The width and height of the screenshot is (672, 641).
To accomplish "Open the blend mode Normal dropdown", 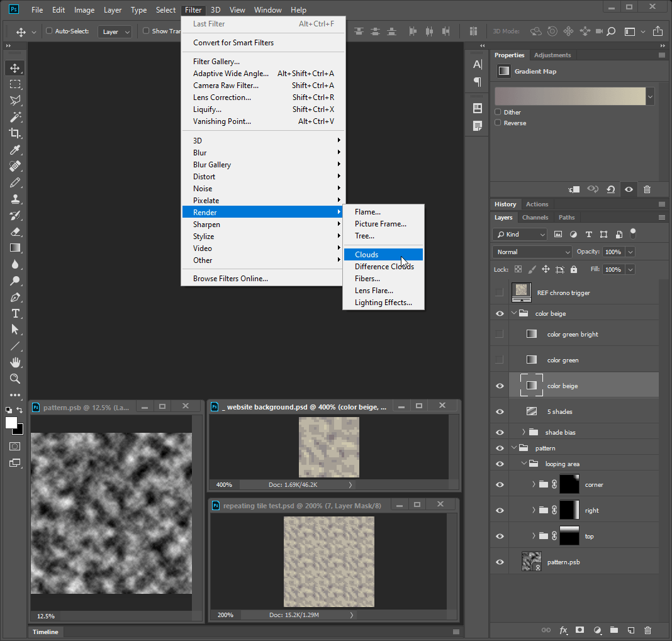I will point(532,252).
